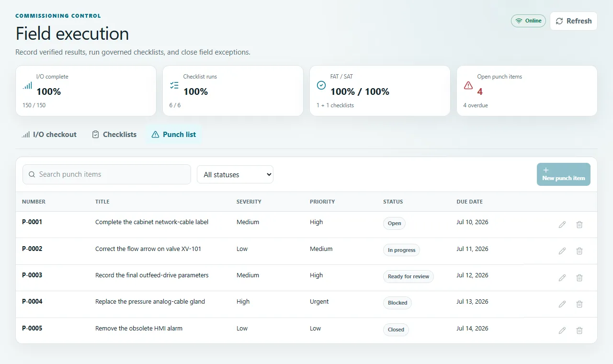Click the Checklist runs list icon
Viewport: 613px width, 364px height.
click(174, 85)
